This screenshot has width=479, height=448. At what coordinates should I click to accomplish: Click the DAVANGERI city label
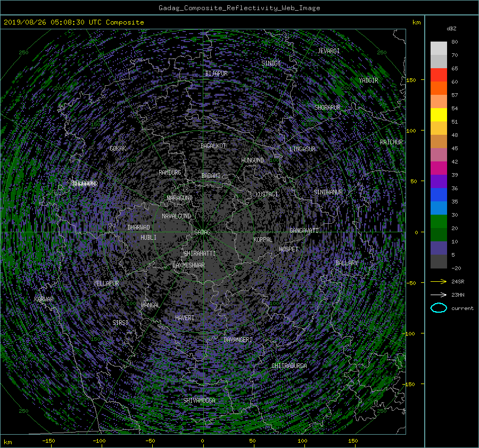click(238, 340)
